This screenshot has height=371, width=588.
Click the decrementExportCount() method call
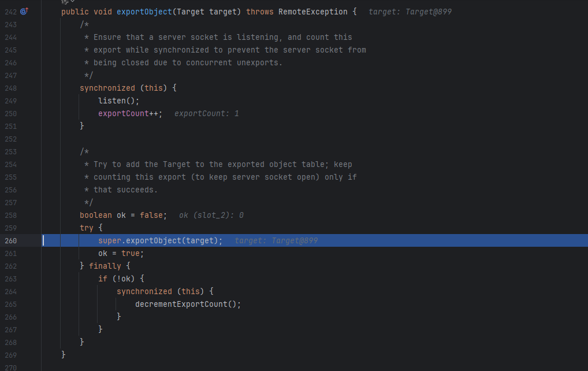click(x=188, y=304)
